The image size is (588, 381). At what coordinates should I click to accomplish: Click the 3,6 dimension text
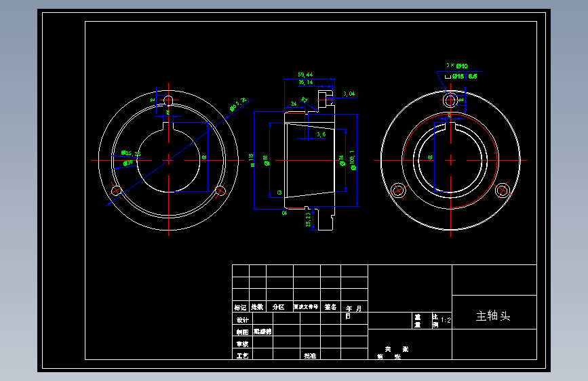coord(321,134)
